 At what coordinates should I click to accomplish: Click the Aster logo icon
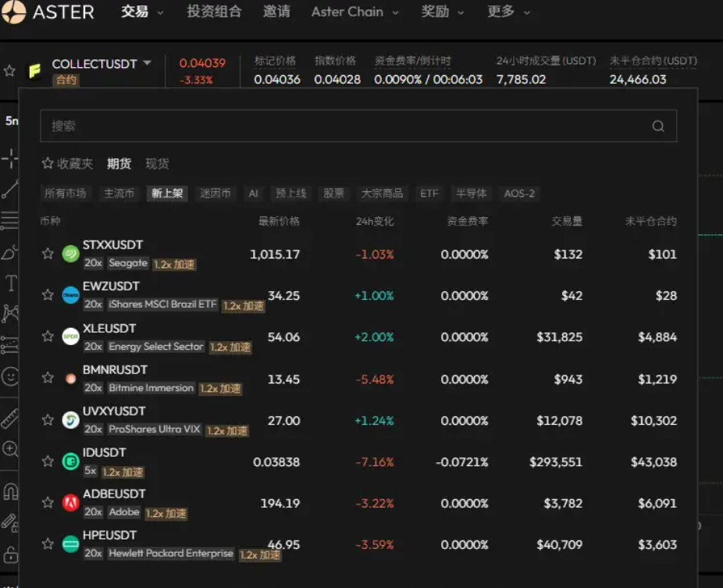click(x=13, y=12)
